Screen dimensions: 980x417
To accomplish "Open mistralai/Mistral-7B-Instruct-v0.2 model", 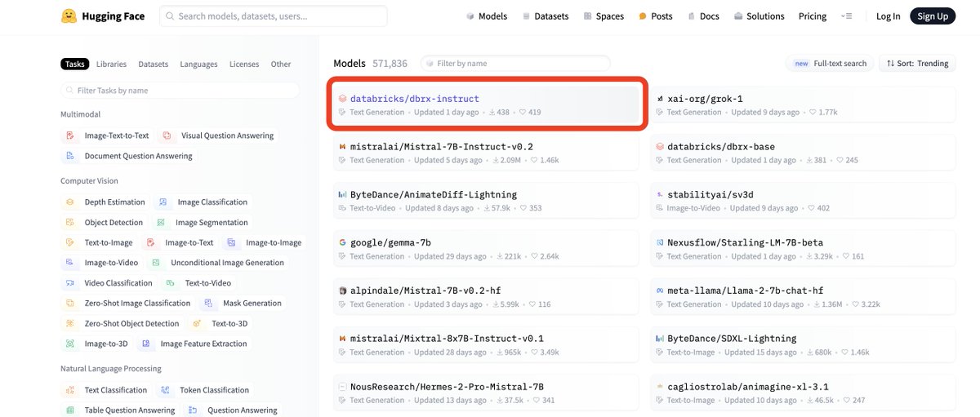I will coord(486,153).
